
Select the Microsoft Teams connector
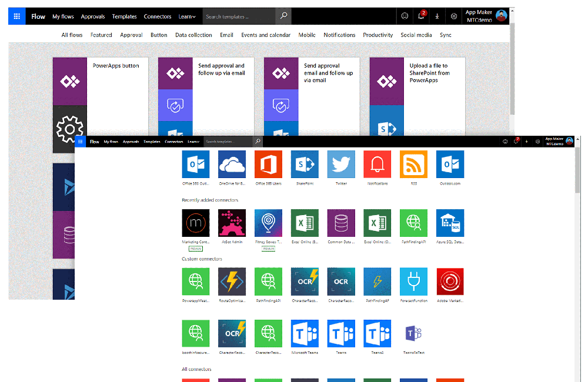(x=305, y=334)
